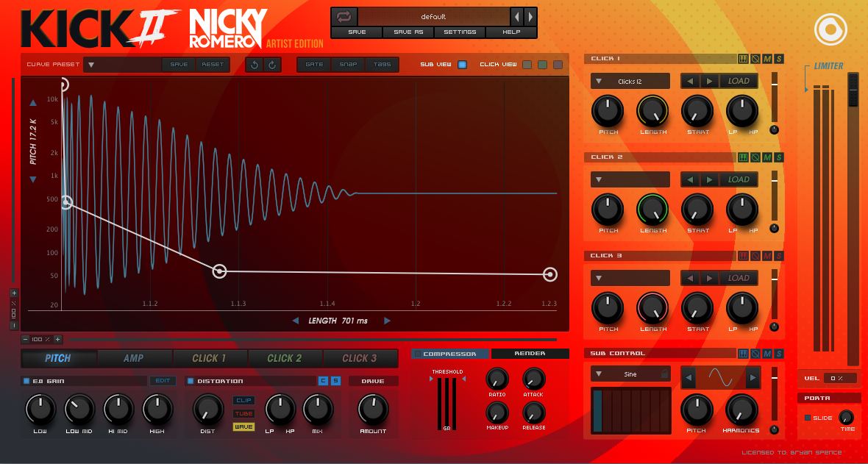Switch to the PITCH tab
Screen dimensions: 868x464
[x=58, y=358]
